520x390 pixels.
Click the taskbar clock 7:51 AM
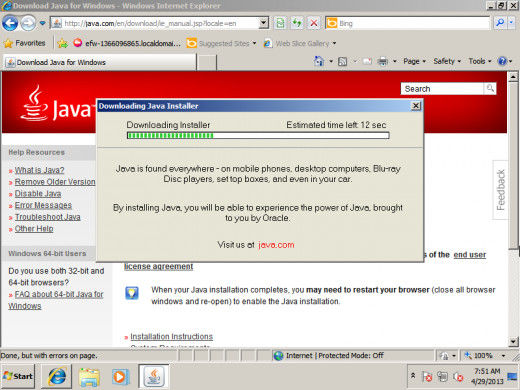pyautogui.click(x=487, y=376)
